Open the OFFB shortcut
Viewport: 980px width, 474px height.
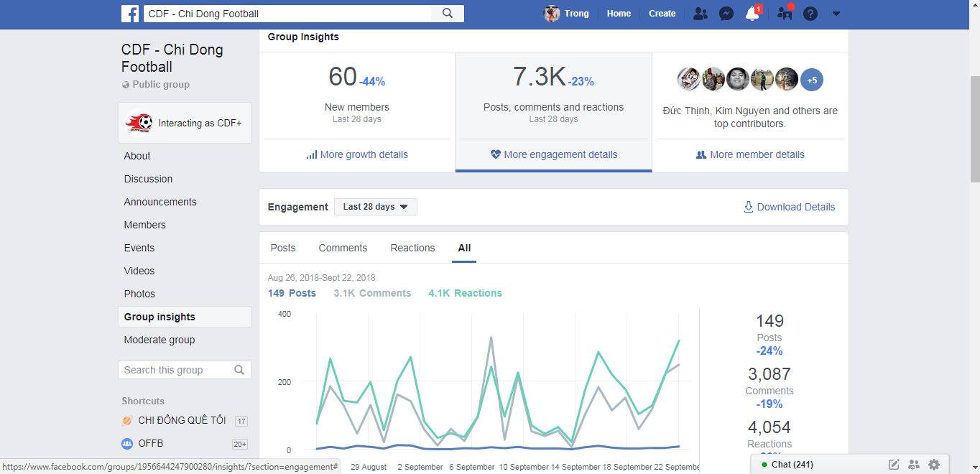[x=152, y=444]
